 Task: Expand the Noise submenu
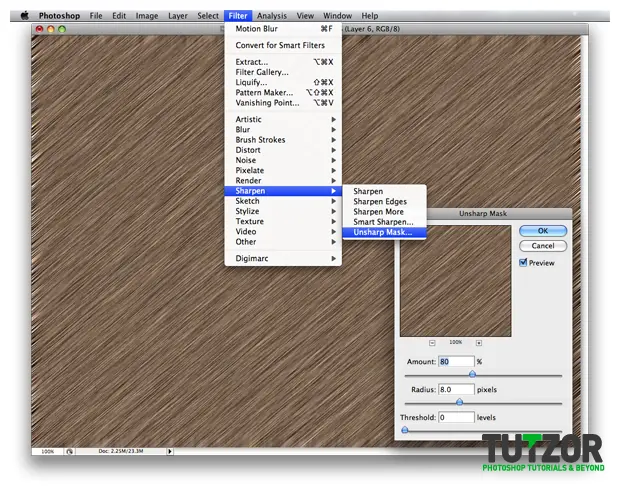coord(283,160)
